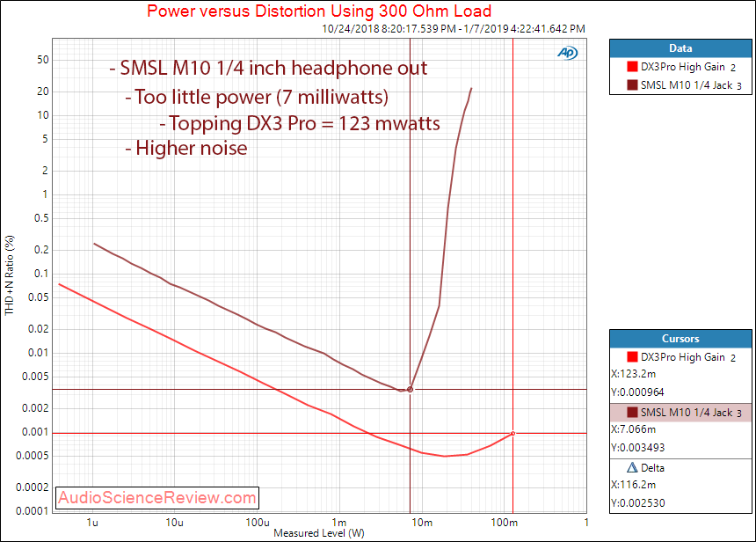
Task: Click the 10u tick label on x-axis
Action: (175, 523)
